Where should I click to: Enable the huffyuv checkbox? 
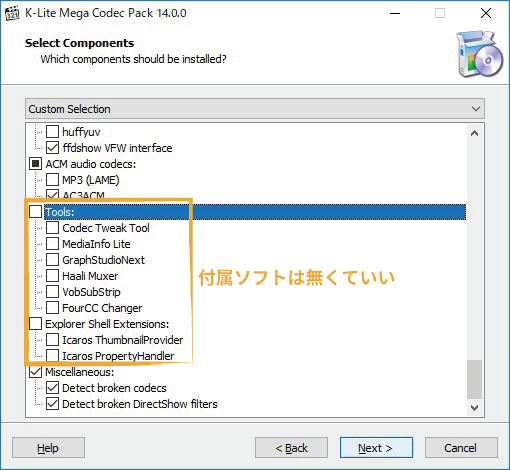coord(52,132)
